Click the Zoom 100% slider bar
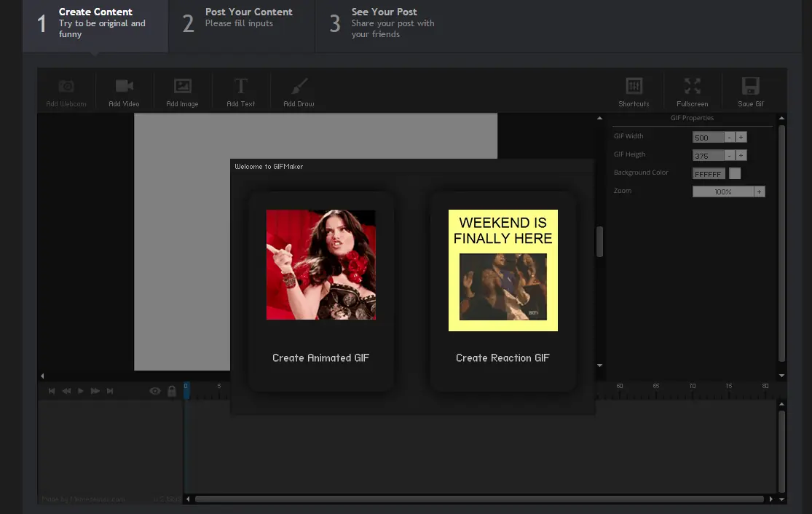 point(723,191)
